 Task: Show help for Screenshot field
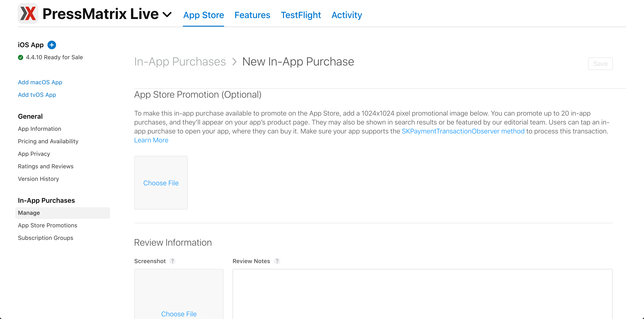click(x=172, y=261)
